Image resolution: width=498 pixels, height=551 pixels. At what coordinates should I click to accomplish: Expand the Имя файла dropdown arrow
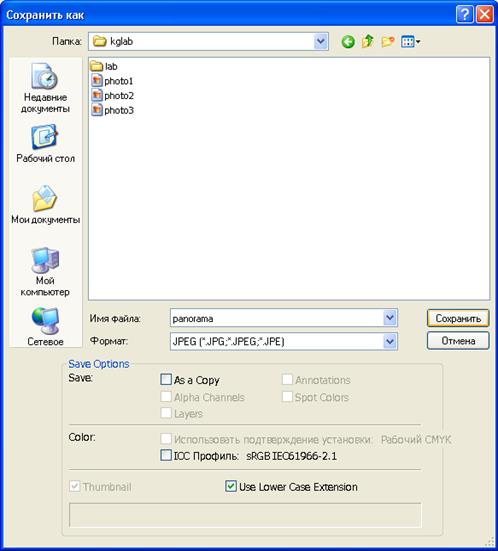click(x=390, y=318)
